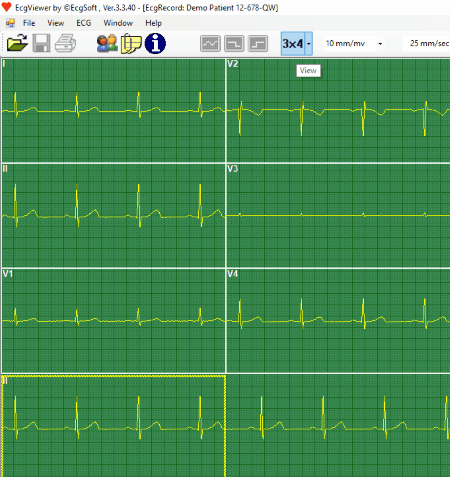Select the lead V3 ECG panel

(x=338, y=215)
